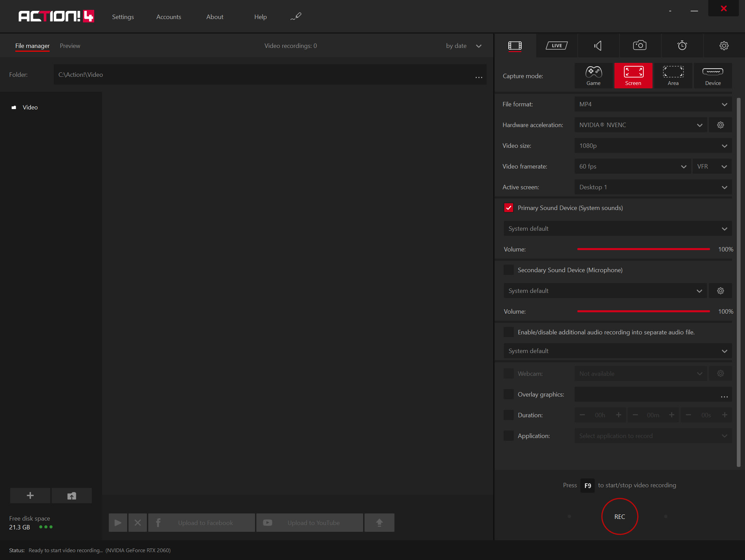Play the selected recording
The image size is (745, 560).
point(118,523)
